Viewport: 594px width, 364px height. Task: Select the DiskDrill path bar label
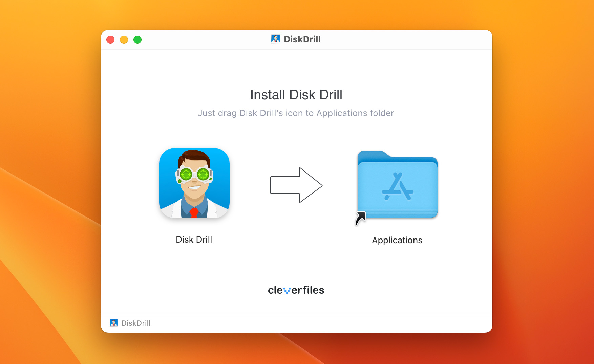pyautogui.click(x=136, y=323)
